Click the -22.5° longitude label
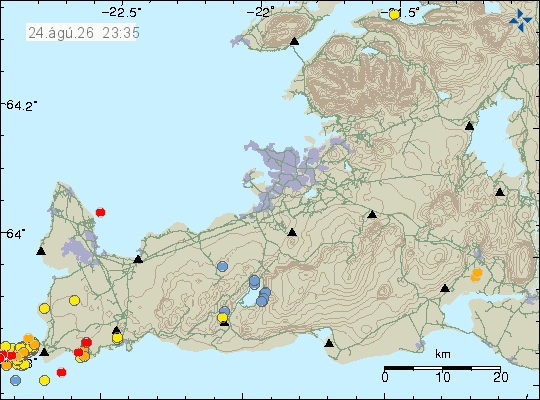This screenshot has height=400, width=540. pyautogui.click(x=121, y=12)
